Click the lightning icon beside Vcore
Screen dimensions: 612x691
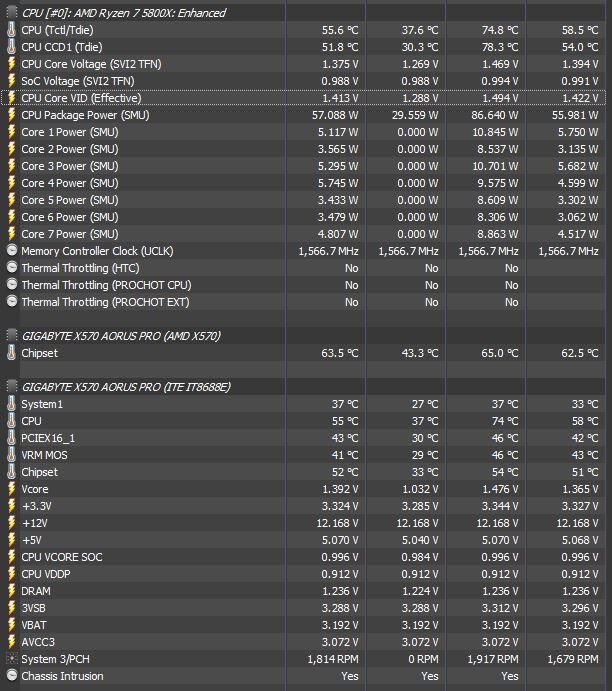coord(11,489)
